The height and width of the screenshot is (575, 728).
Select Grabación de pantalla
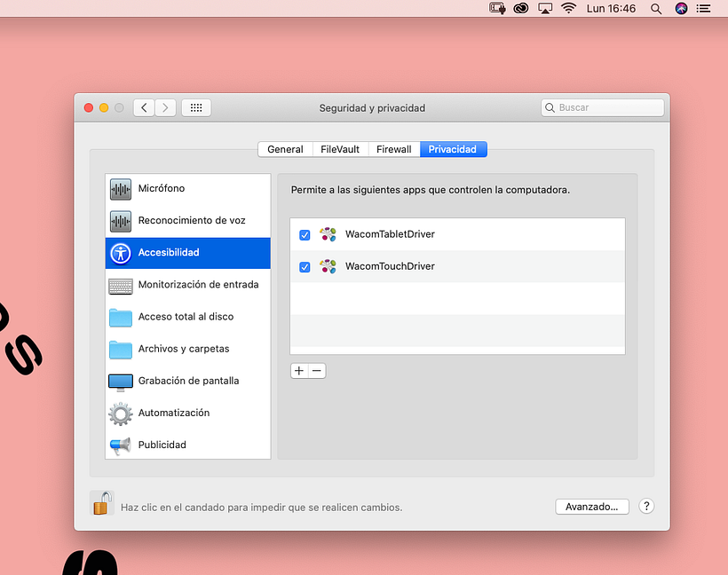[188, 381]
